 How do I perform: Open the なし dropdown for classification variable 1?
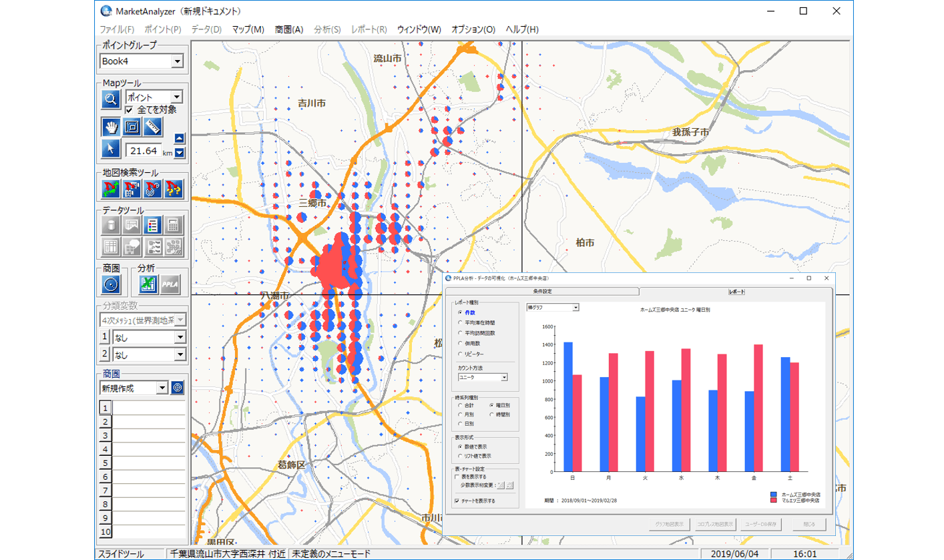click(180, 338)
